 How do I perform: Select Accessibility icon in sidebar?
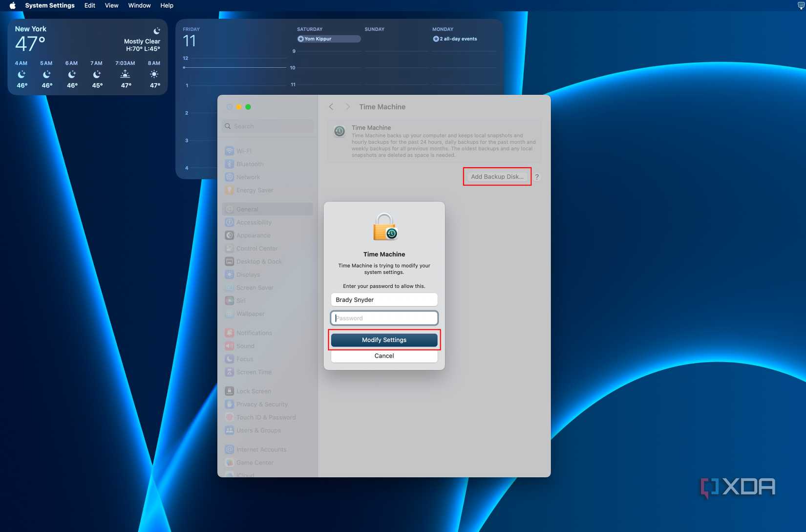(x=229, y=222)
